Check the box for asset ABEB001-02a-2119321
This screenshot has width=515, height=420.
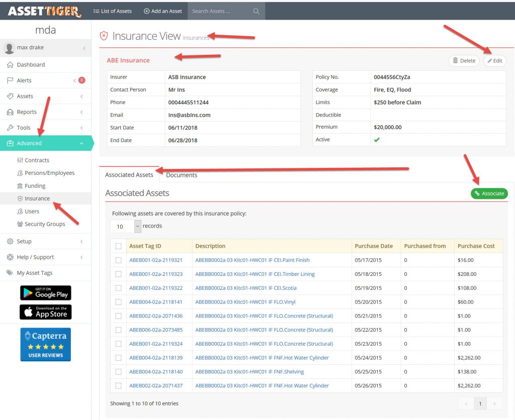click(118, 260)
